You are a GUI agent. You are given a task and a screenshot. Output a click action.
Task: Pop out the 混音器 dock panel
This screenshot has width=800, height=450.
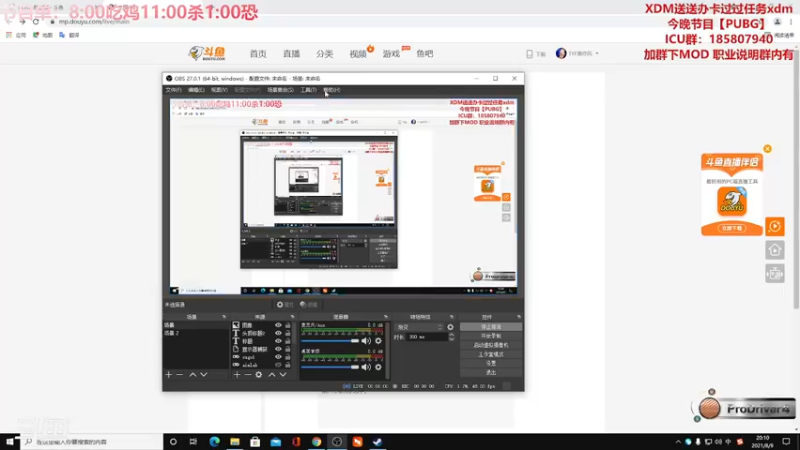pos(386,317)
